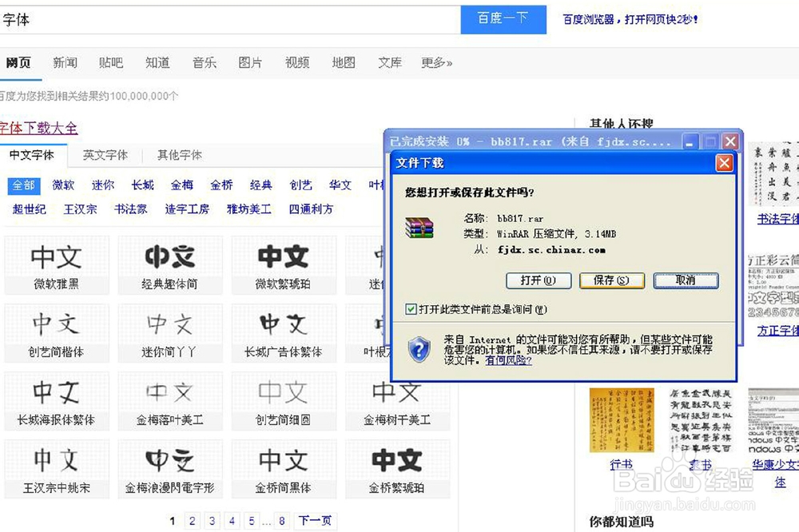Open the 书法字体 link on the right

coord(776,219)
